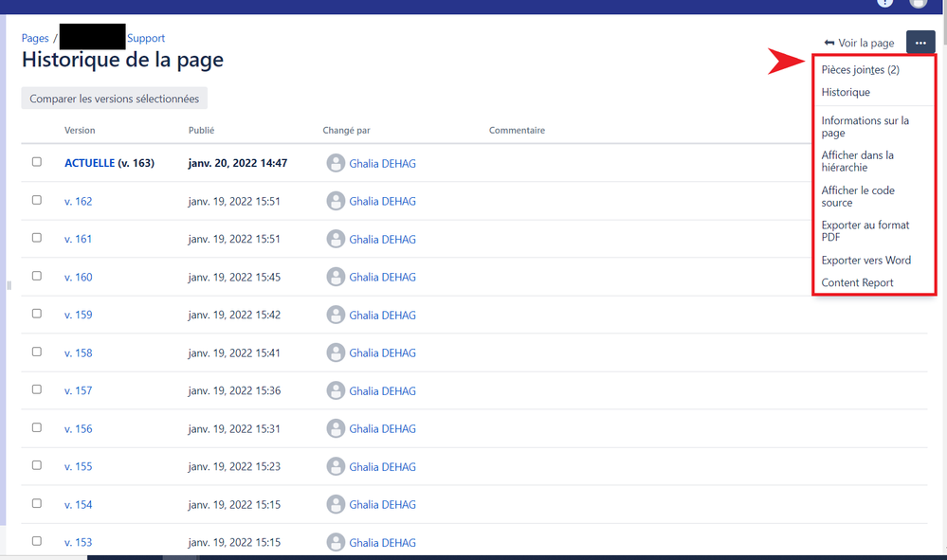Open the ACTUELLE version link
This screenshot has height=560, width=947.
pyautogui.click(x=89, y=163)
